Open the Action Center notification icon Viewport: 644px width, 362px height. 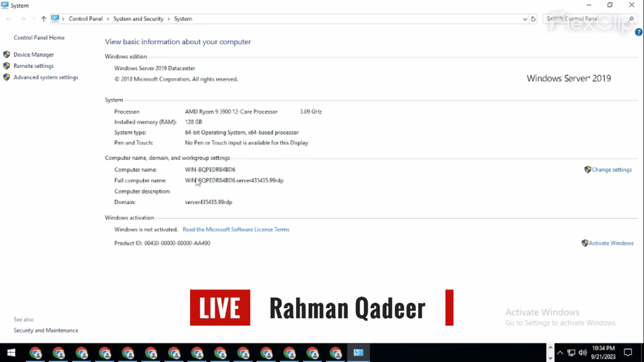pos(628,353)
